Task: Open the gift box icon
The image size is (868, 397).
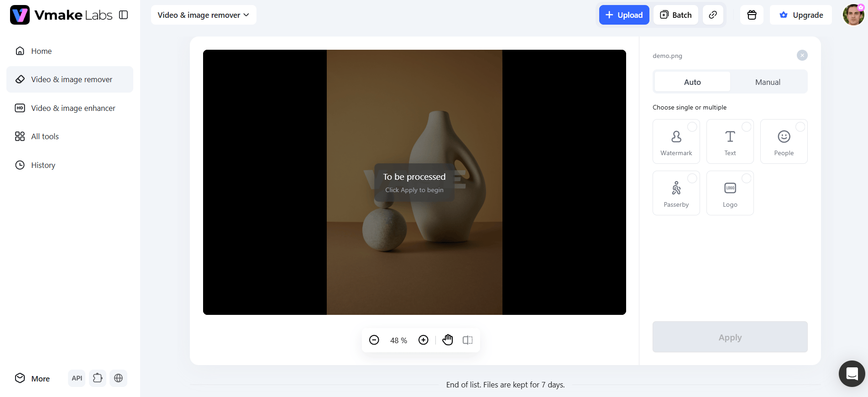Action: point(752,15)
